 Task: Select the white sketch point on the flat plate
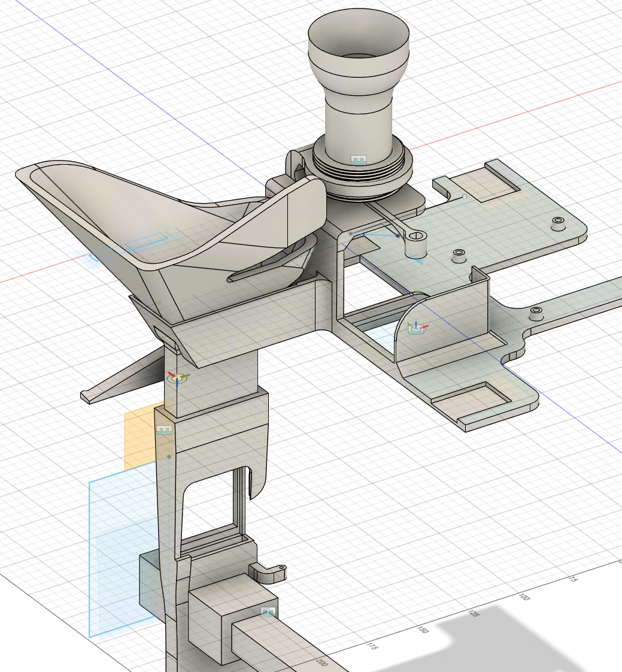click(x=465, y=196)
